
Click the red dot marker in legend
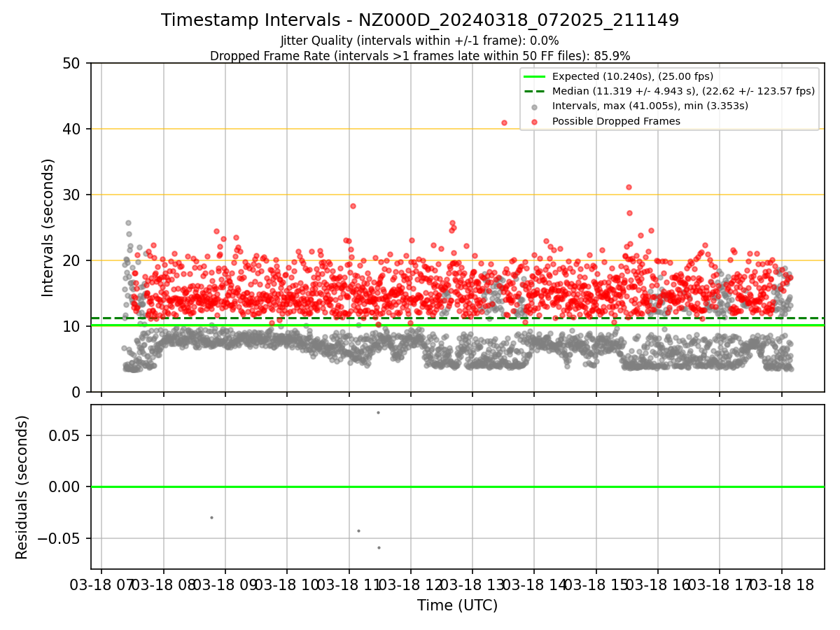pyautogui.click(x=535, y=122)
